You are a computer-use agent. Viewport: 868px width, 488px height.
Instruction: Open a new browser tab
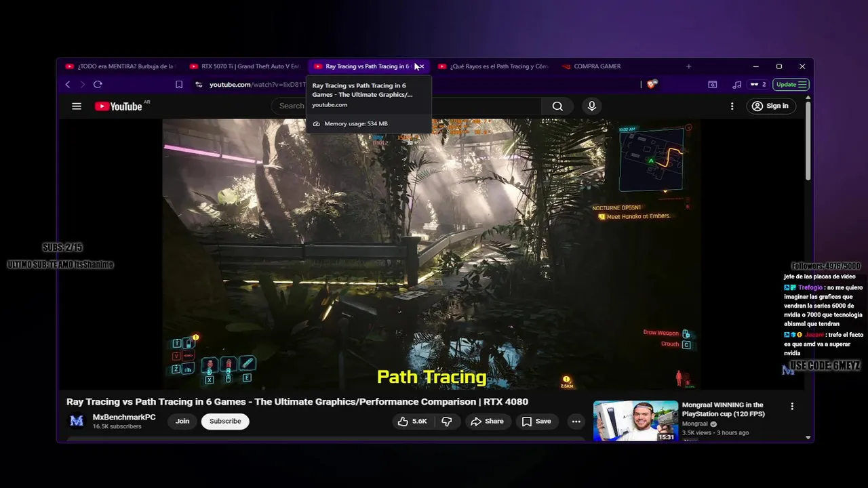[x=688, y=66]
